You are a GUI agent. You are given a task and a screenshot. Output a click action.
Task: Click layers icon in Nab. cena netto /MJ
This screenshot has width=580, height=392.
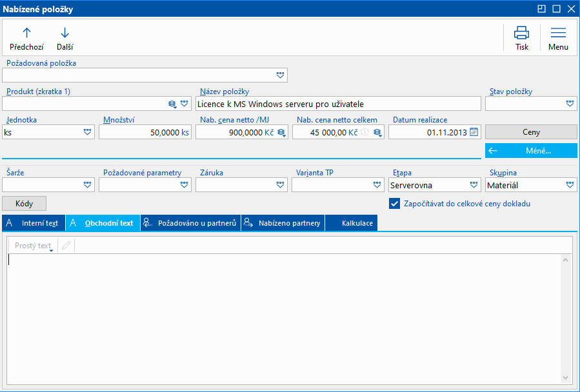coord(281,132)
